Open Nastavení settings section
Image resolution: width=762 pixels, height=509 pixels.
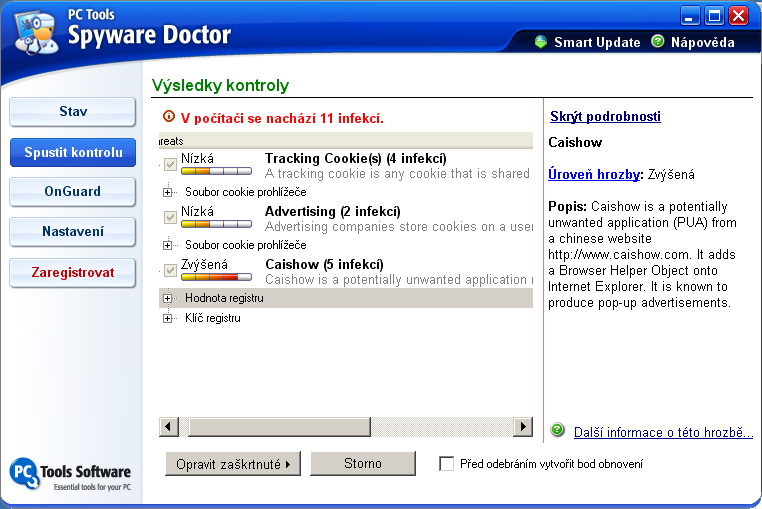click(72, 231)
